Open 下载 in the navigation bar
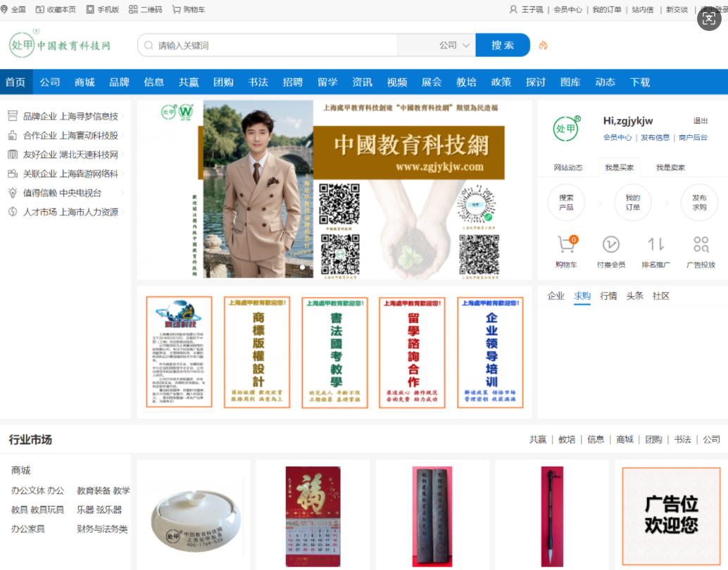 pos(640,82)
